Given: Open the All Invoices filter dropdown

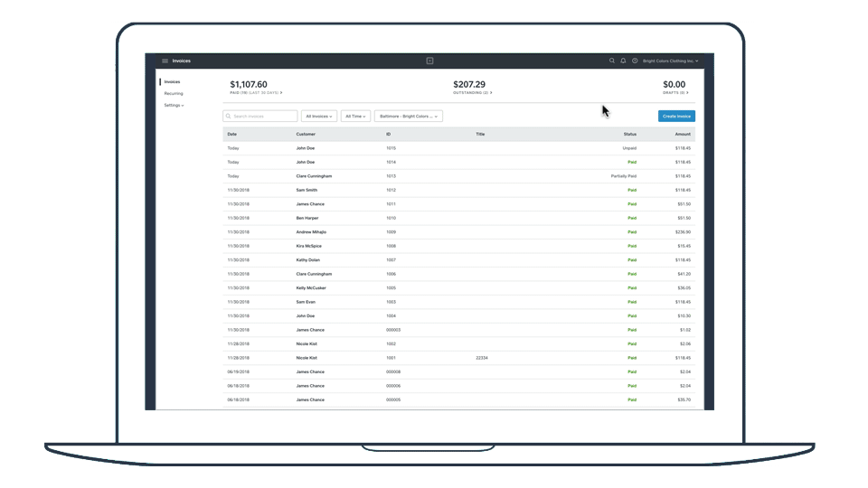Looking at the screenshot, I should [319, 117].
